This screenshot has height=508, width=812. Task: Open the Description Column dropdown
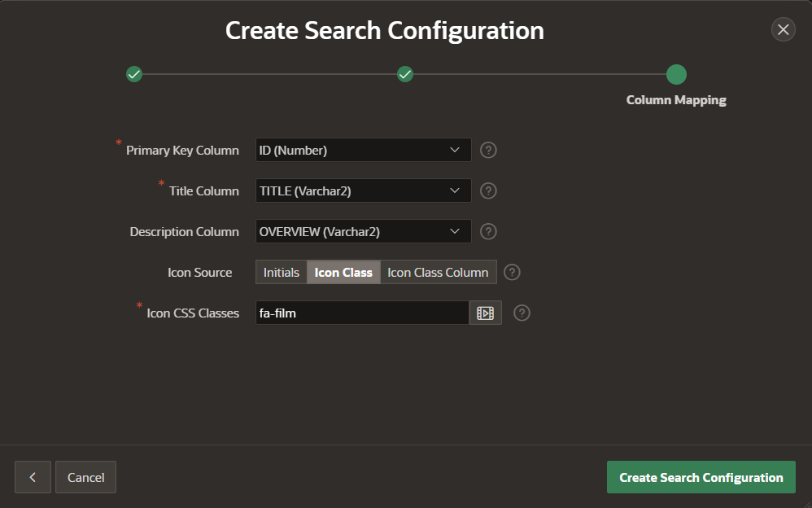pyautogui.click(x=363, y=231)
